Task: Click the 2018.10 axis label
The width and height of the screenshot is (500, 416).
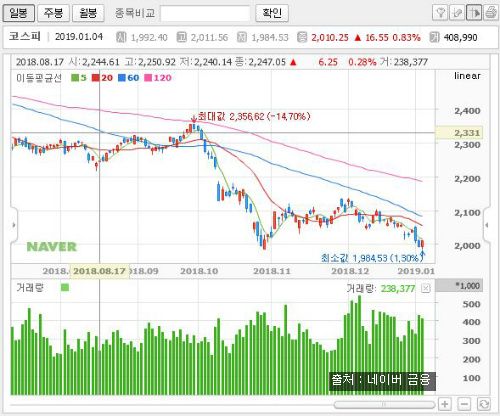Action: pos(199,271)
